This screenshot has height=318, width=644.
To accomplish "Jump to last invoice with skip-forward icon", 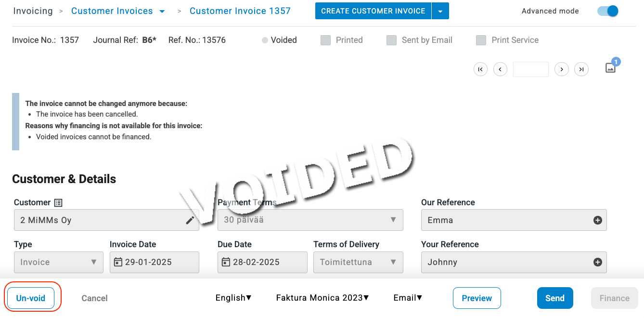I will pos(581,69).
